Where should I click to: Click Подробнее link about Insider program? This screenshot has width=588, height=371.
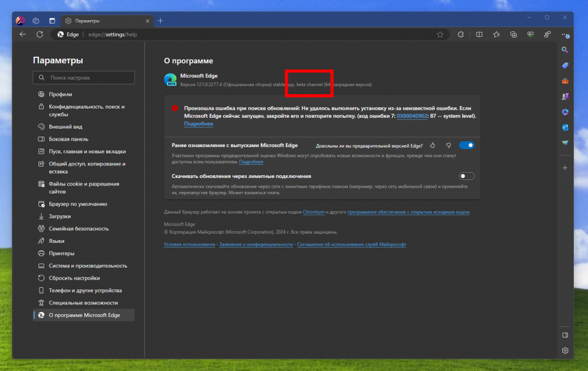click(x=251, y=162)
